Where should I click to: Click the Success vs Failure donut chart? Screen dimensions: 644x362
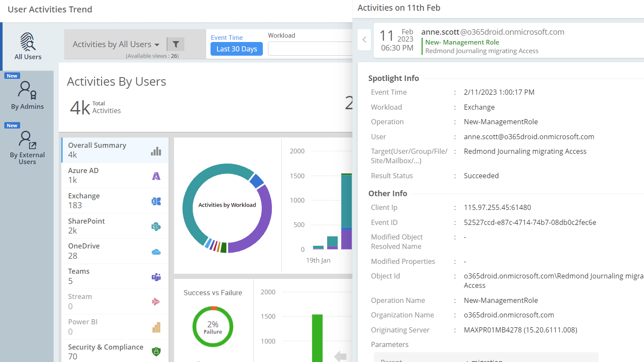pyautogui.click(x=213, y=326)
